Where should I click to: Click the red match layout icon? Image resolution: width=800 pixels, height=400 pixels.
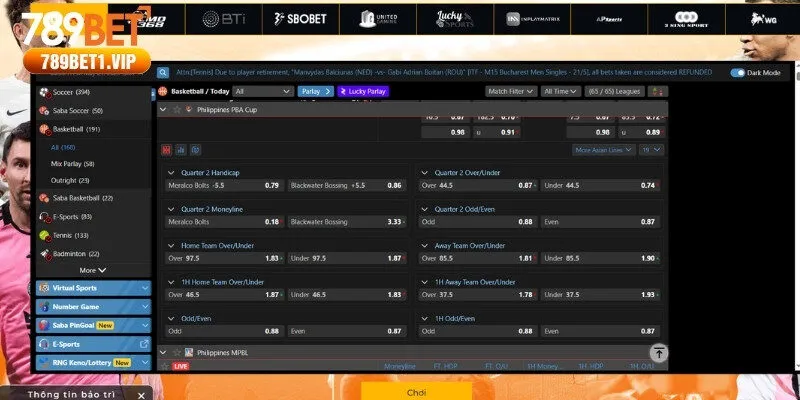coord(166,150)
